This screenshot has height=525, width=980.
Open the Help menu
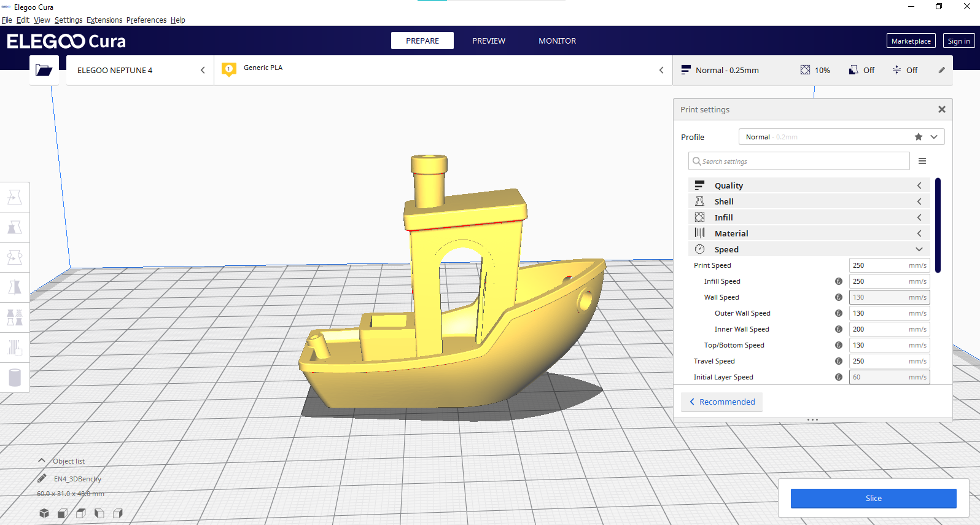coord(178,20)
